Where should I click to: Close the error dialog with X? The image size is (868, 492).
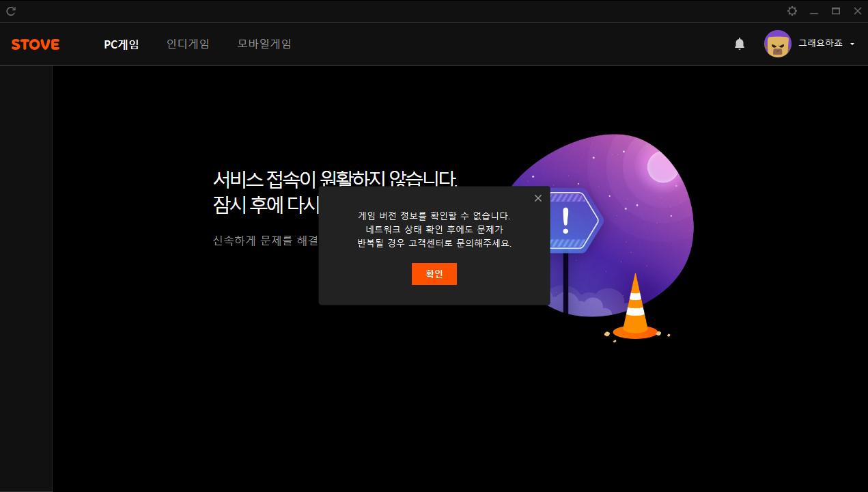pyautogui.click(x=538, y=198)
